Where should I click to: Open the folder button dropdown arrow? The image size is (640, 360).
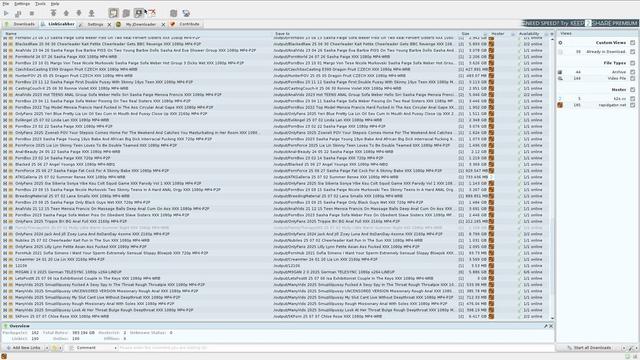(x=60, y=348)
